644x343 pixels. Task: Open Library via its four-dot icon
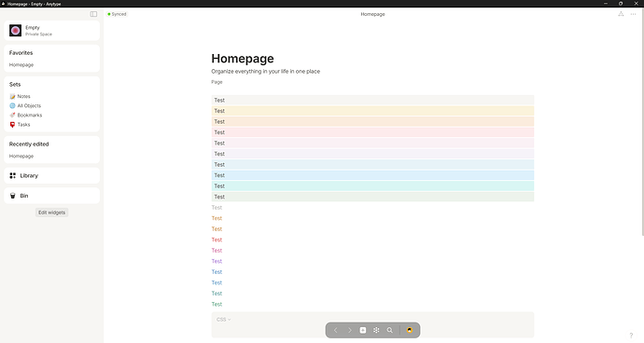[x=13, y=175]
